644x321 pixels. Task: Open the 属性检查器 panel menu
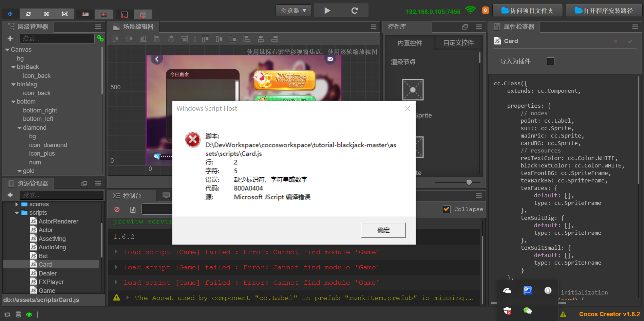pyautogui.click(x=635, y=27)
